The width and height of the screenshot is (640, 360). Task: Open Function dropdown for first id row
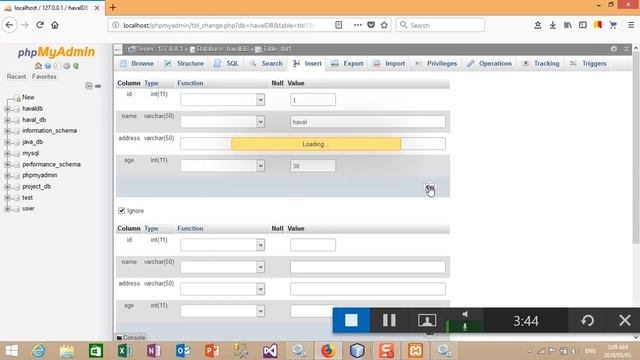(222, 100)
